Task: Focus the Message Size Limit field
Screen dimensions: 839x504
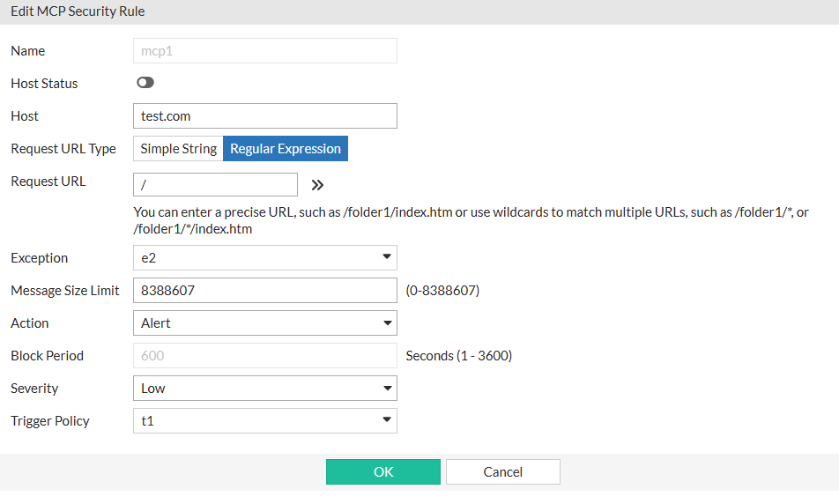Action: pos(264,291)
